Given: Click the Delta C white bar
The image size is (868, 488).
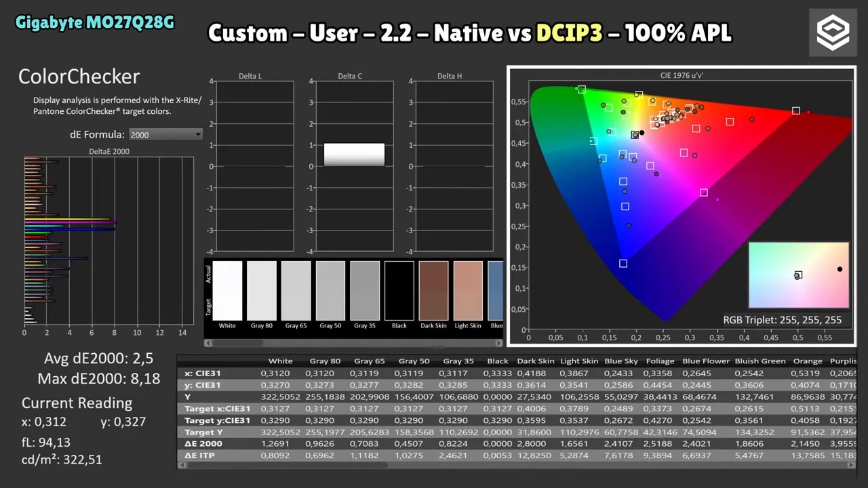Looking at the screenshot, I should pos(354,155).
